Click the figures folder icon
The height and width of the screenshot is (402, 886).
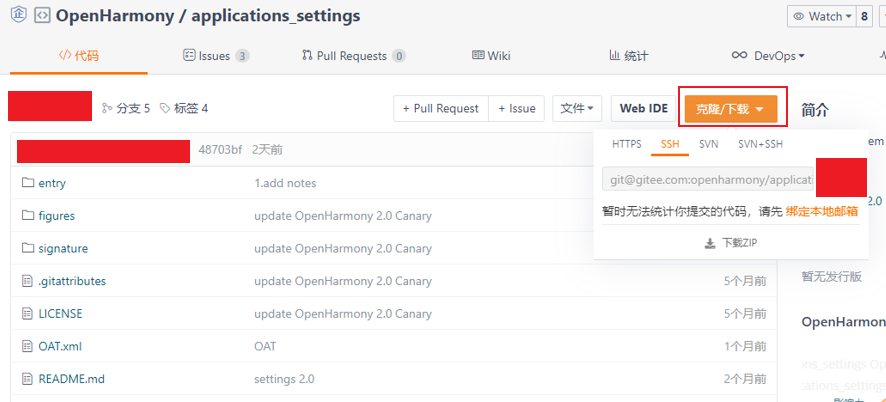click(28, 216)
